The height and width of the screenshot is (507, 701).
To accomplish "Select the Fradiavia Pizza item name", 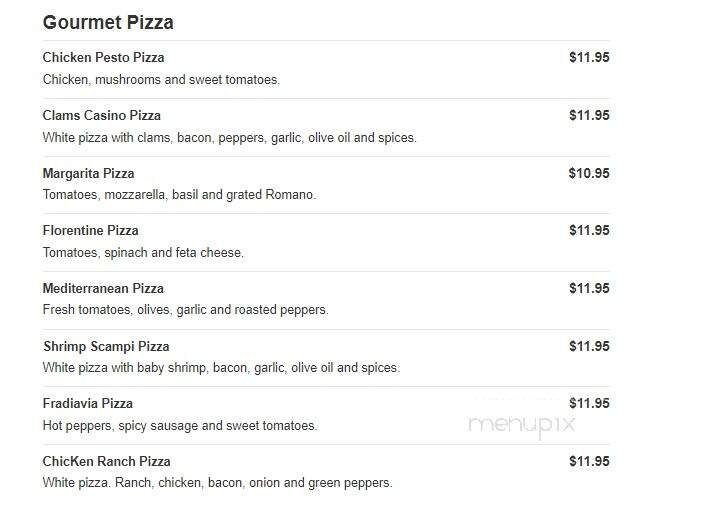I will point(87,403).
